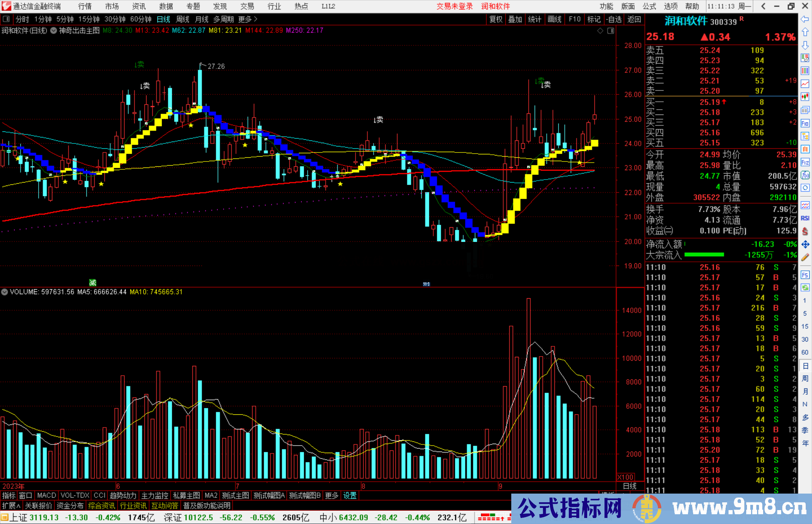Screen dimensions: 812x524
Task: Click the RSI indicator sidebar icon
Action: coord(805,218)
